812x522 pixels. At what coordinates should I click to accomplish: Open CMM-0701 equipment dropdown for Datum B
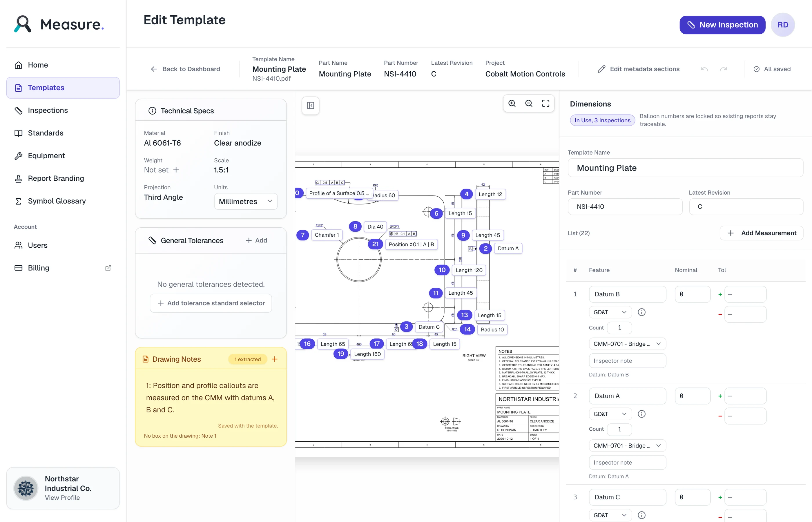pos(627,344)
